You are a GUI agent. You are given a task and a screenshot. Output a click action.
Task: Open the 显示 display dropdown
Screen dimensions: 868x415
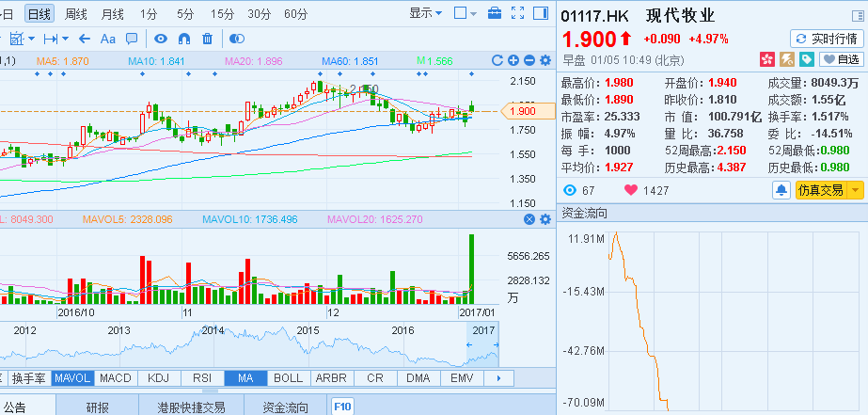click(425, 13)
